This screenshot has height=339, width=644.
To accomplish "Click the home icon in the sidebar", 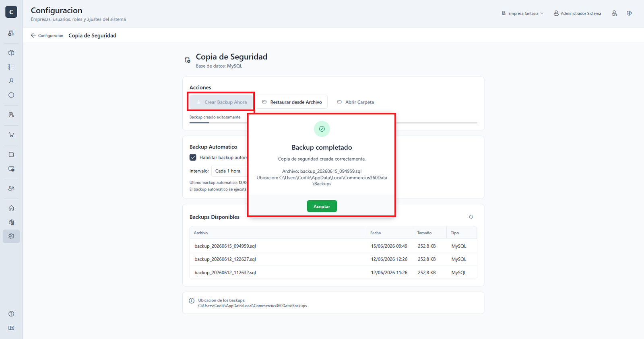I will pyautogui.click(x=11, y=208).
